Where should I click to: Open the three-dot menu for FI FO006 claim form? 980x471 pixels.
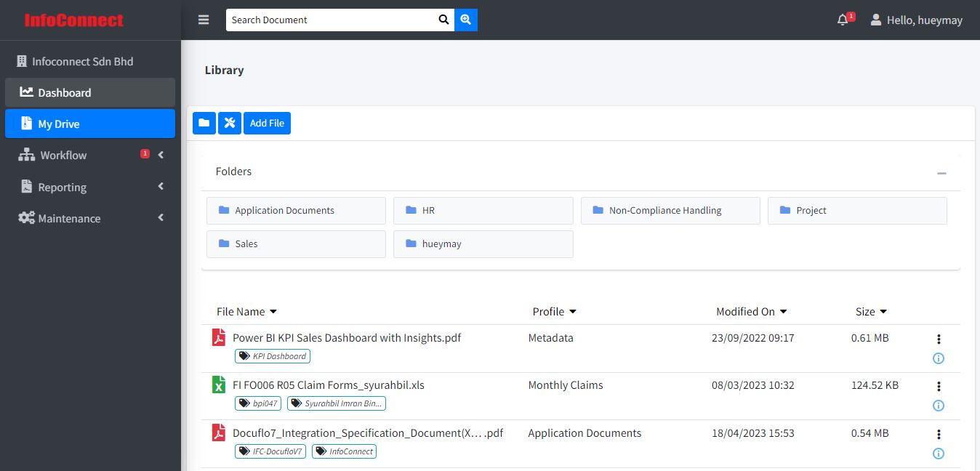(x=939, y=386)
